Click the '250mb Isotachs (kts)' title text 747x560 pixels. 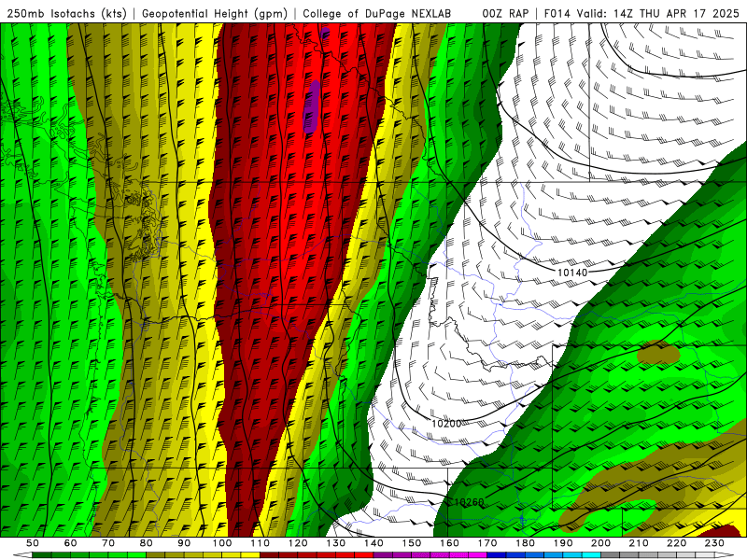click(x=67, y=13)
